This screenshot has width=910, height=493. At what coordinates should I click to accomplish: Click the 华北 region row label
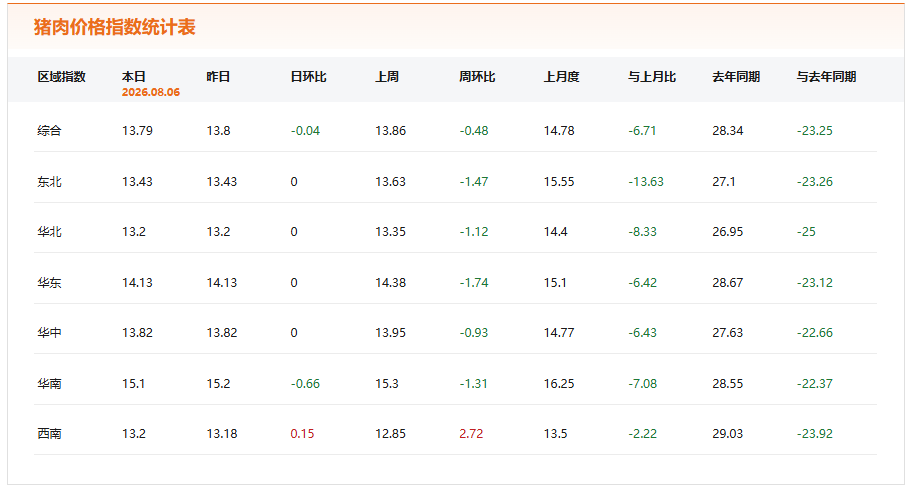coord(49,232)
